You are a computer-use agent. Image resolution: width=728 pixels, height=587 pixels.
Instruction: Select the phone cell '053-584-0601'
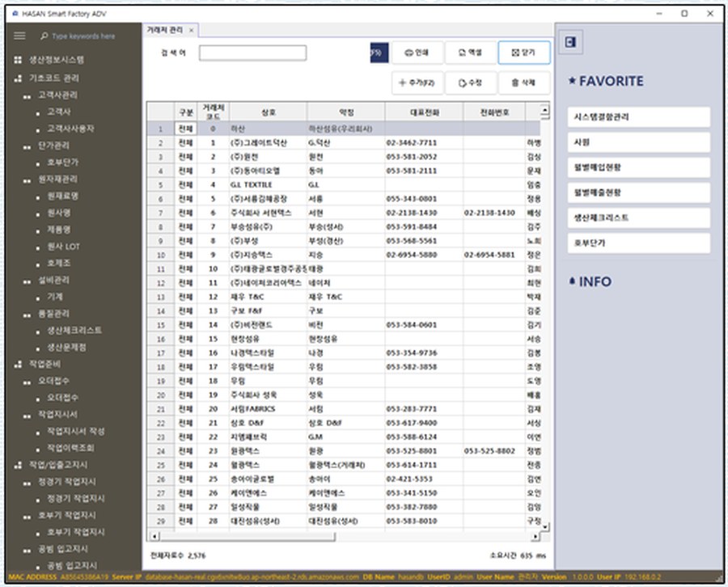tap(424, 325)
